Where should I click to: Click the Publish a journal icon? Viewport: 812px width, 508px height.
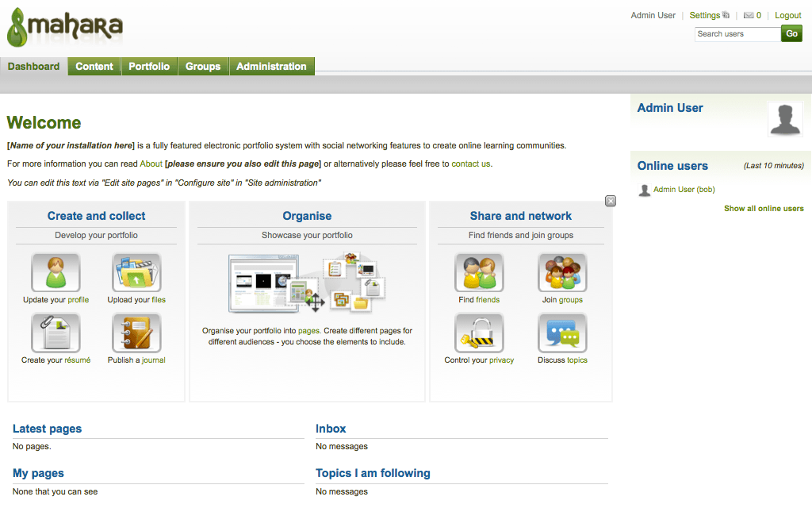click(x=136, y=333)
